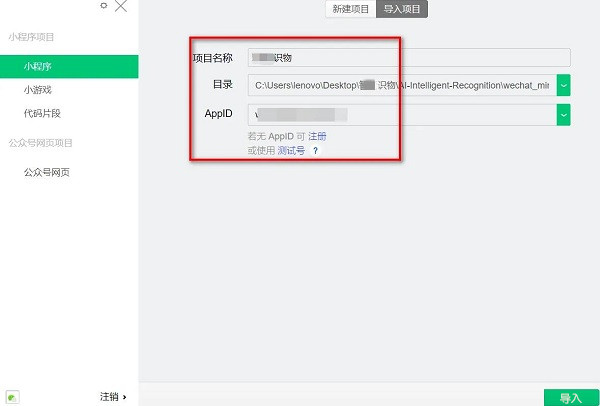Image resolution: width=600 pixels, height=406 pixels.
Task: Click the 项目名称 input field
Action: coord(409,58)
